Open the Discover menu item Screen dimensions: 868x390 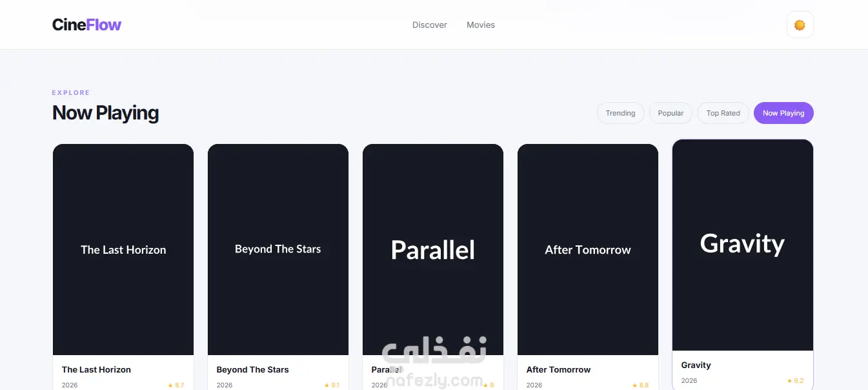[430, 25]
